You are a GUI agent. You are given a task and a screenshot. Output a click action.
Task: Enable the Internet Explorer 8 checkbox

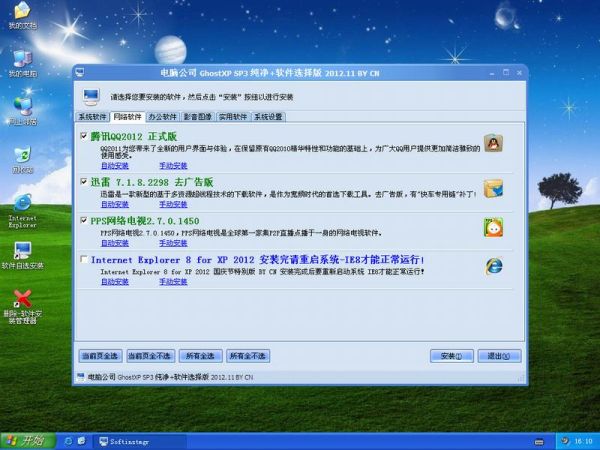tap(83, 259)
